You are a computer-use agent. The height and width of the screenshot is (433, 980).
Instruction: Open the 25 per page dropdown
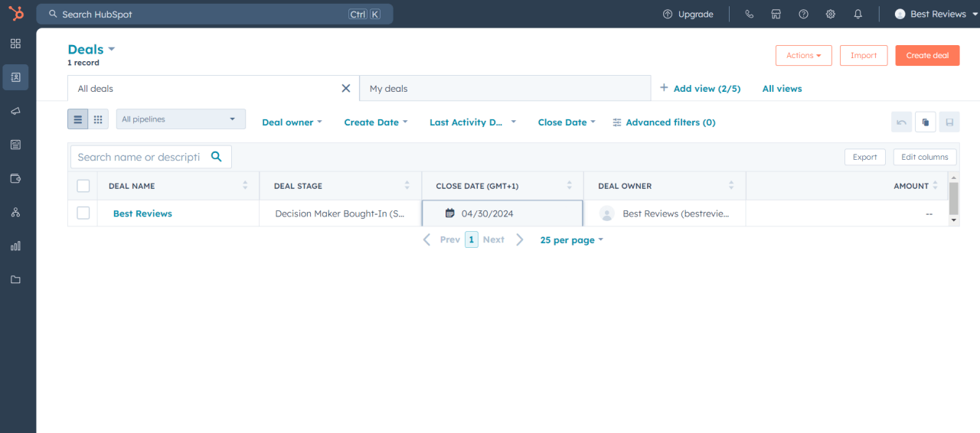tap(571, 240)
